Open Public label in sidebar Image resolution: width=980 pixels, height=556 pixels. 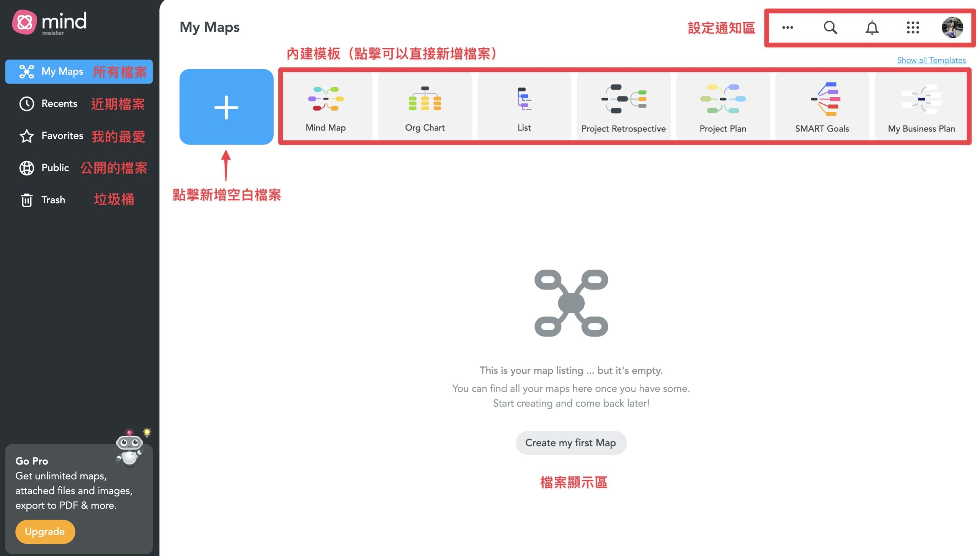[x=55, y=168]
